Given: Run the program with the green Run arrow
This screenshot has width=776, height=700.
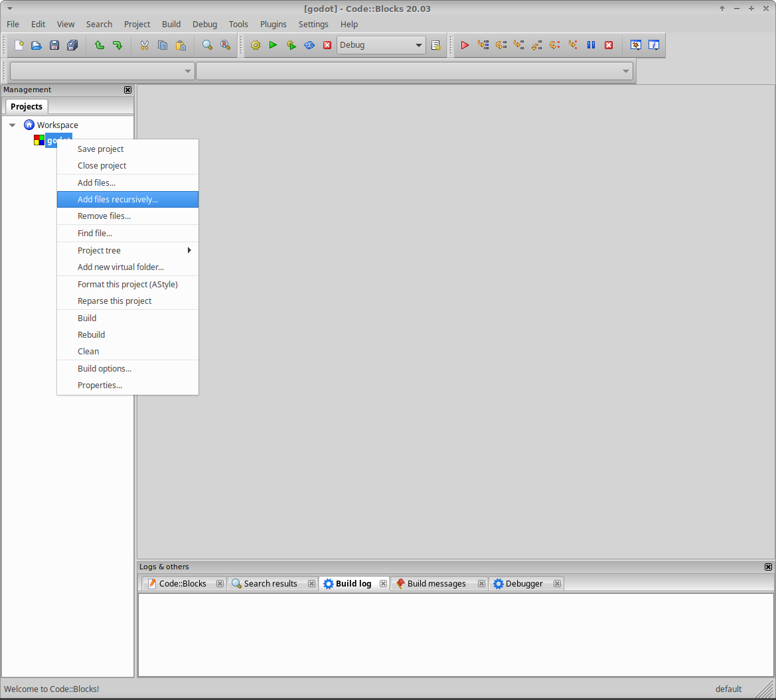Looking at the screenshot, I should point(273,45).
